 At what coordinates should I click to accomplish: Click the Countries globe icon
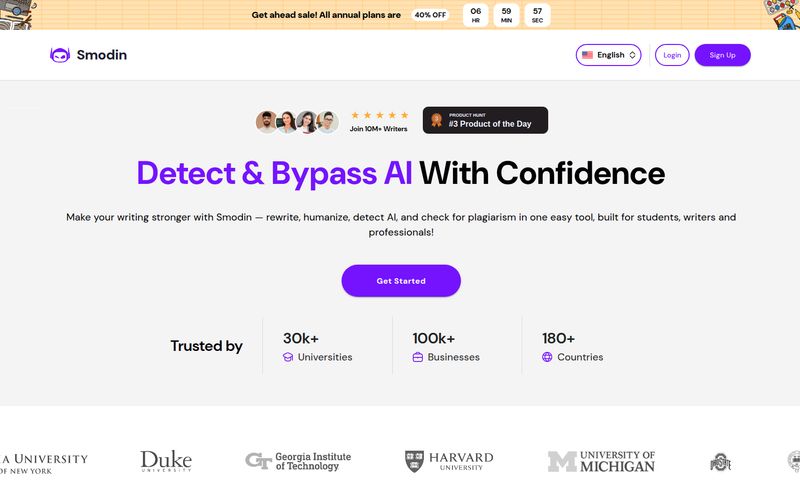point(547,357)
